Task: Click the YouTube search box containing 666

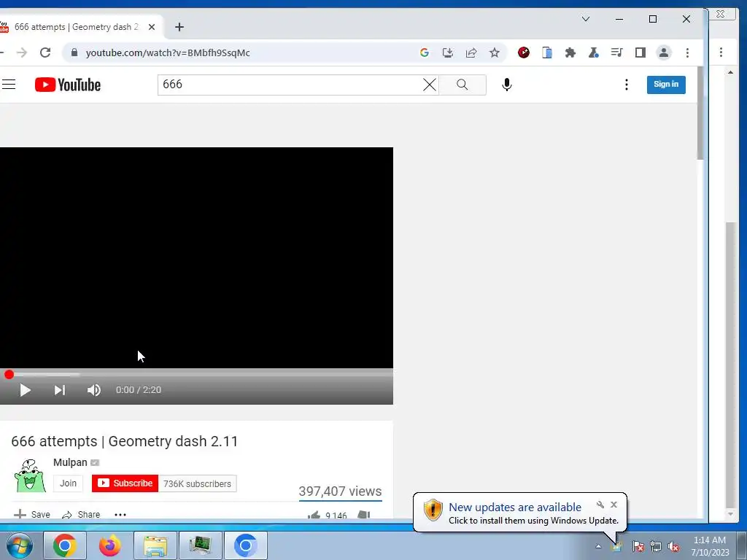Action: pos(290,85)
